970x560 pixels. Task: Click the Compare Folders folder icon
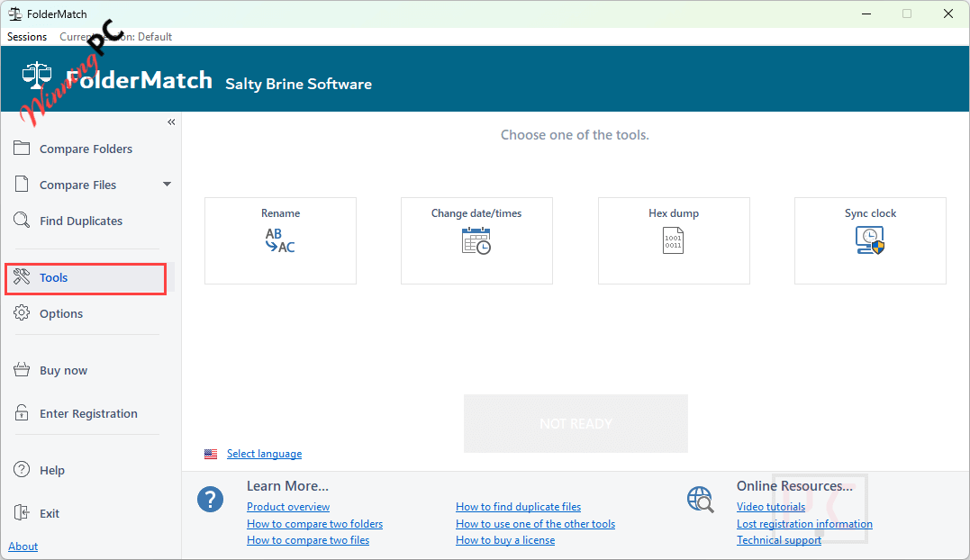(22, 149)
